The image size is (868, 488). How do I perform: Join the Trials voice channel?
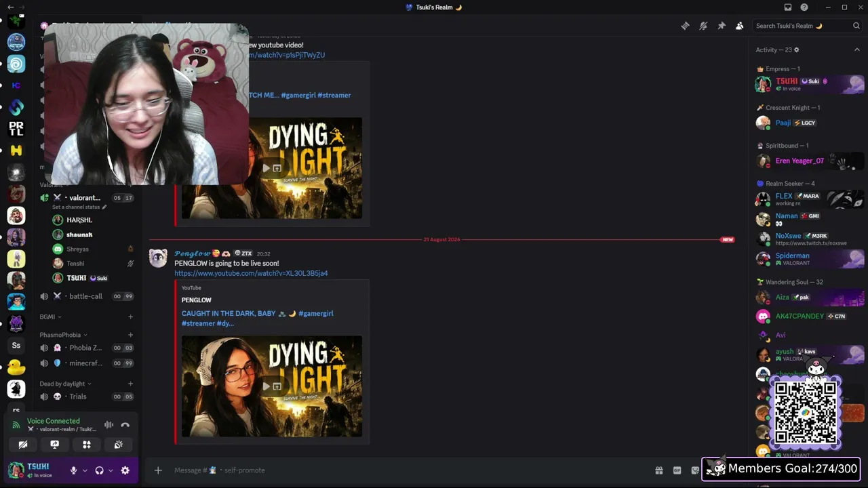coord(87,396)
